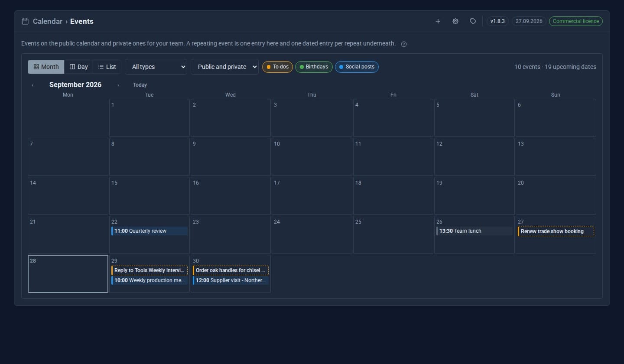The width and height of the screenshot is (624, 364).
Task: Open the Public and private dropdown
Action: click(x=224, y=67)
